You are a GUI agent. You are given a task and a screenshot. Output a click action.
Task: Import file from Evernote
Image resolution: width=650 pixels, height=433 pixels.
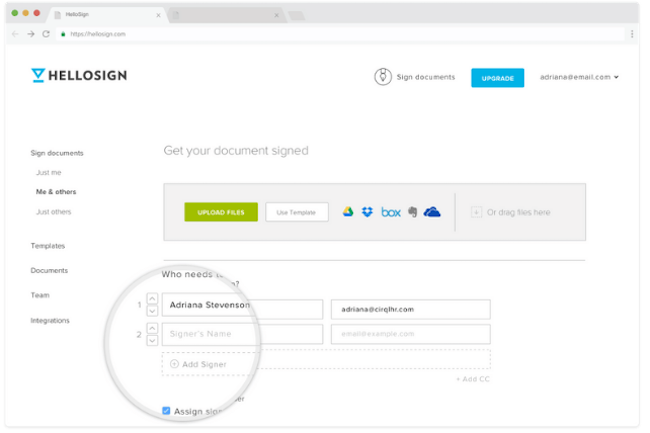pyautogui.click(x=412, y=212)
